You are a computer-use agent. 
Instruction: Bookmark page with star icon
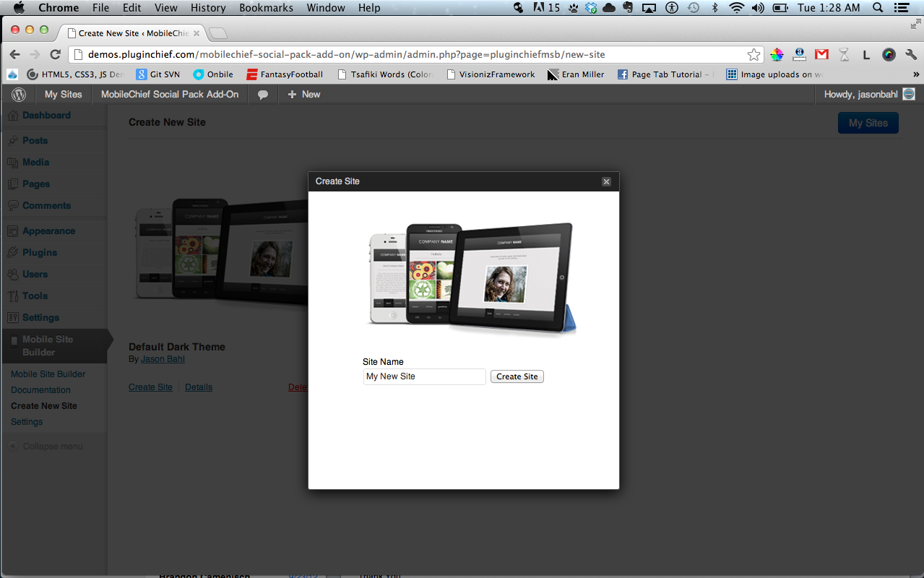(x=754, y=54)
